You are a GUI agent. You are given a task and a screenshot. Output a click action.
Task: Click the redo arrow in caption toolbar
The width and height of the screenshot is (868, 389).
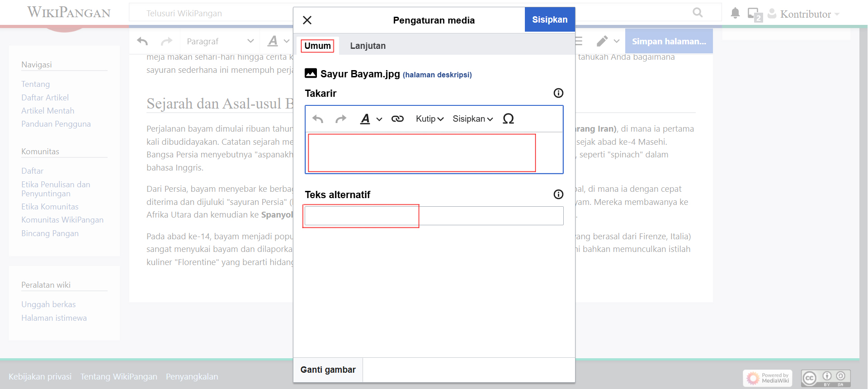[341, 119]
